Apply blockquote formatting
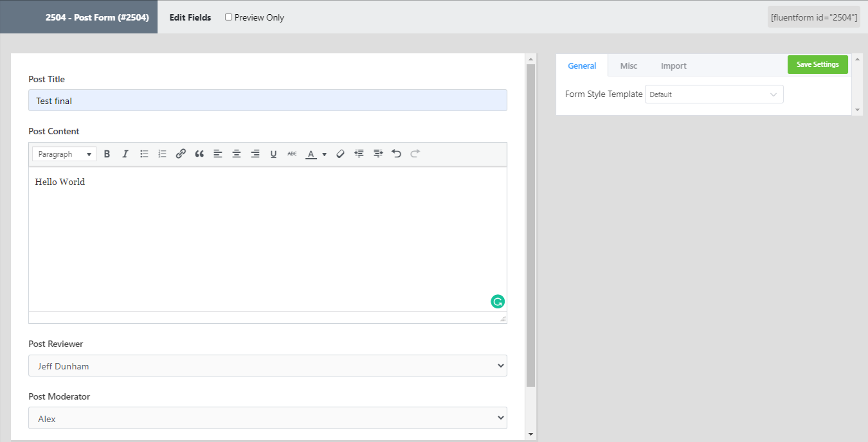The height and width of the screenshot is (442, 868). point(199,154)
